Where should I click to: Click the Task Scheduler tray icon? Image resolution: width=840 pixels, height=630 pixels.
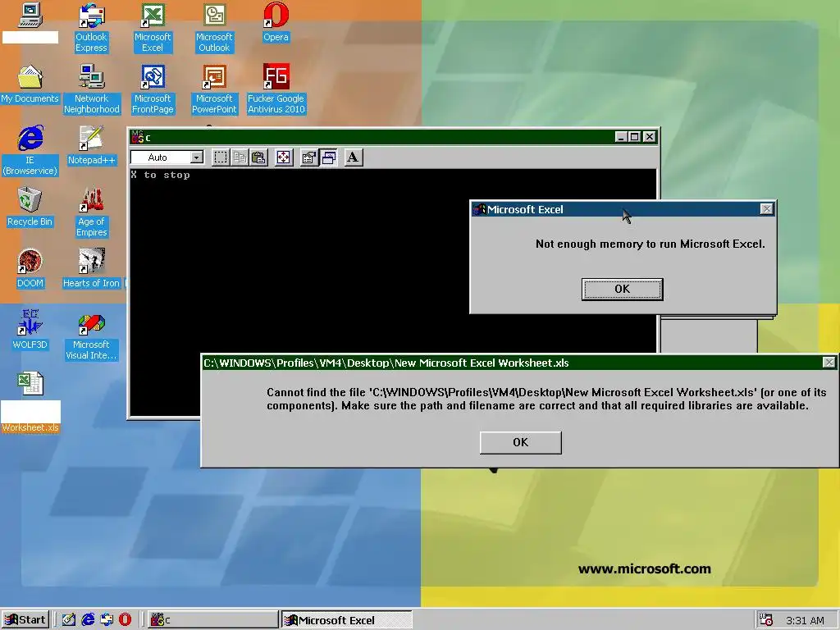[767, 620]
